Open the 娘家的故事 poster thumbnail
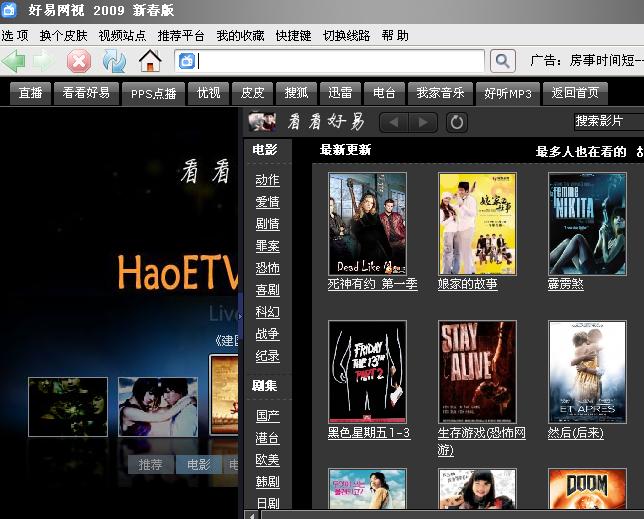Image resolution: width=644 pixels, height=519 pixels. 477,224
